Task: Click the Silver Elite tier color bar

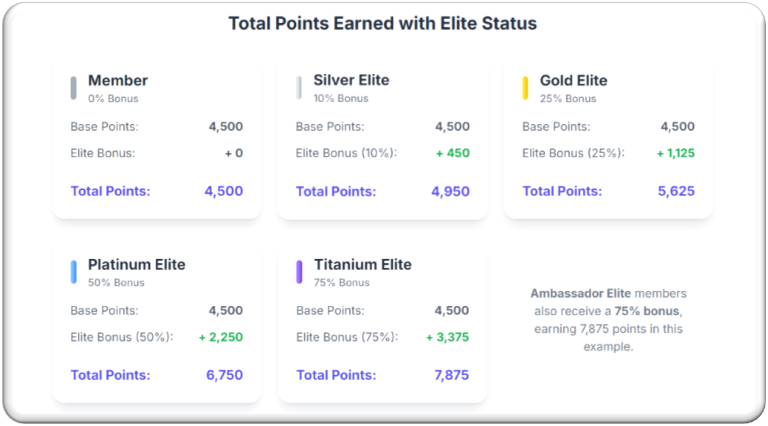Action: click(300, 88)
